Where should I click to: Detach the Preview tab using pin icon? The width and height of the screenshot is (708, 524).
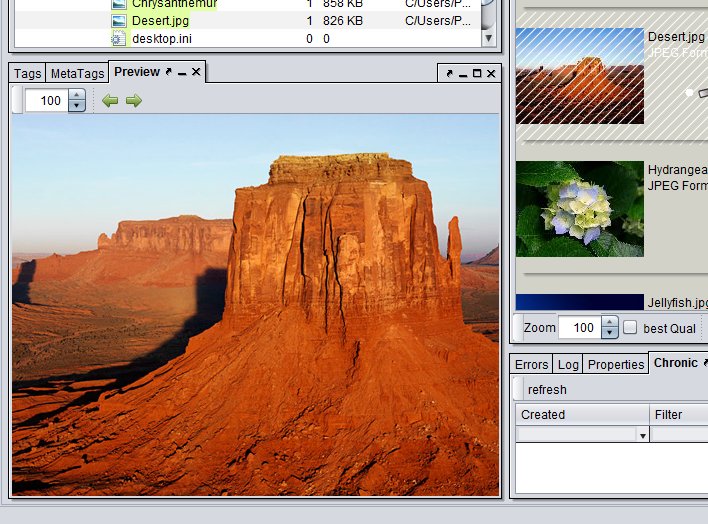click(x=168, y=72)
